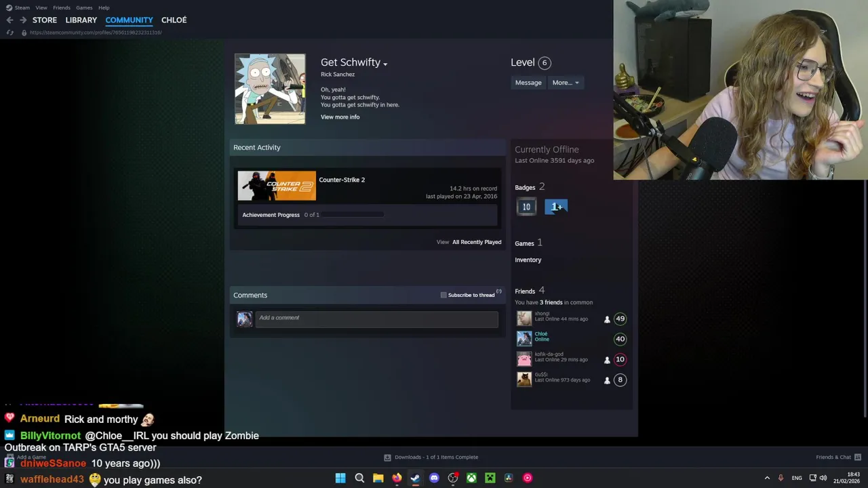
Task: Open the Games menu in the title bar
Action: tap(84, 7)
